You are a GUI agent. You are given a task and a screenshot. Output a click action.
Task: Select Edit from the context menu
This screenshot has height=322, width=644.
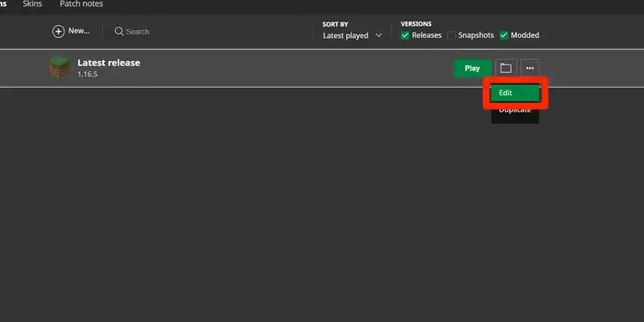(514, 93)
